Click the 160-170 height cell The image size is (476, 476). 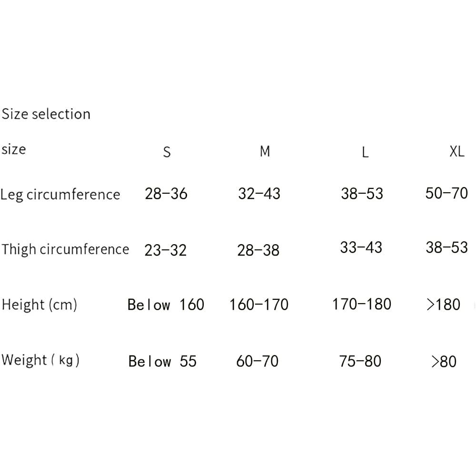(259, 305)
